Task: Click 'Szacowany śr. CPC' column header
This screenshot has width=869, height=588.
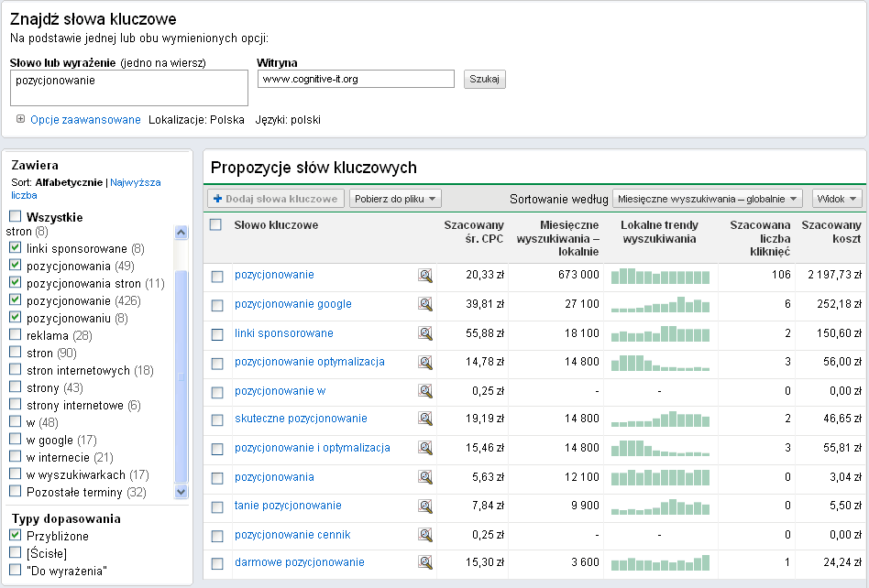Action: click(474, 233)
